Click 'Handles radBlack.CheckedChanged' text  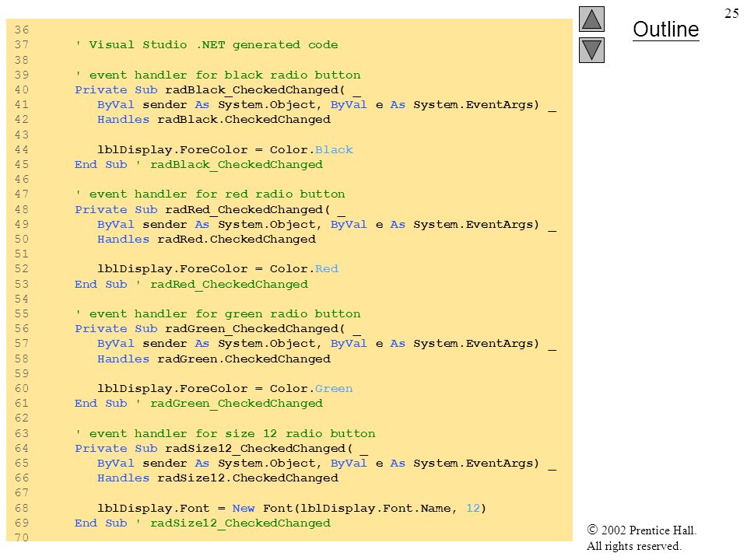pos(214,120)
